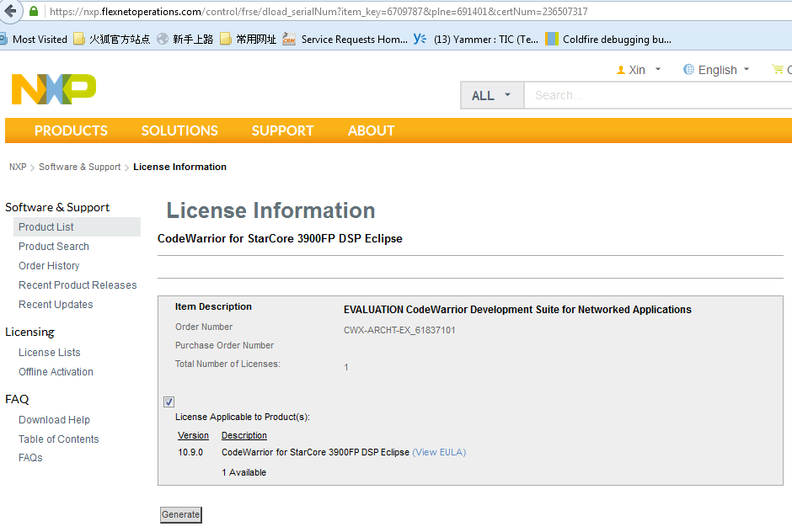Image resolution: width=792 pixels, height=532 pixels.
Task: Open the shopping cart icon
Action: tap(778, 70)
